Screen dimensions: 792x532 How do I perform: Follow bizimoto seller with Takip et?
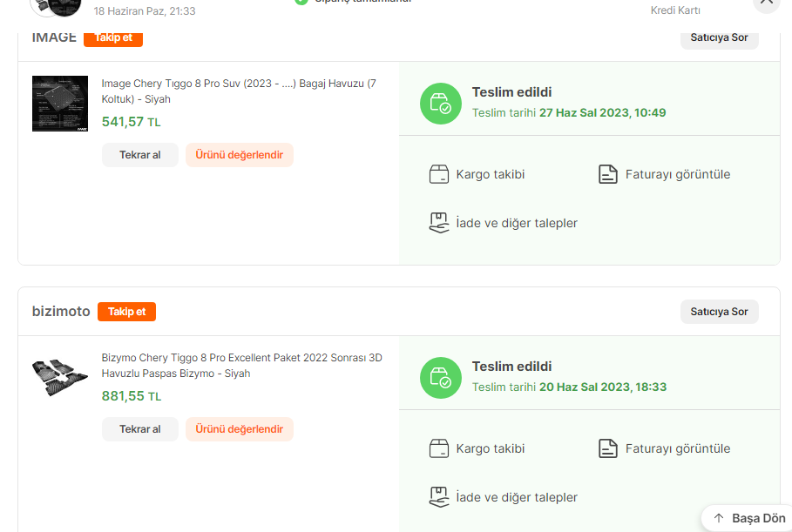click(x=127, y=312)
